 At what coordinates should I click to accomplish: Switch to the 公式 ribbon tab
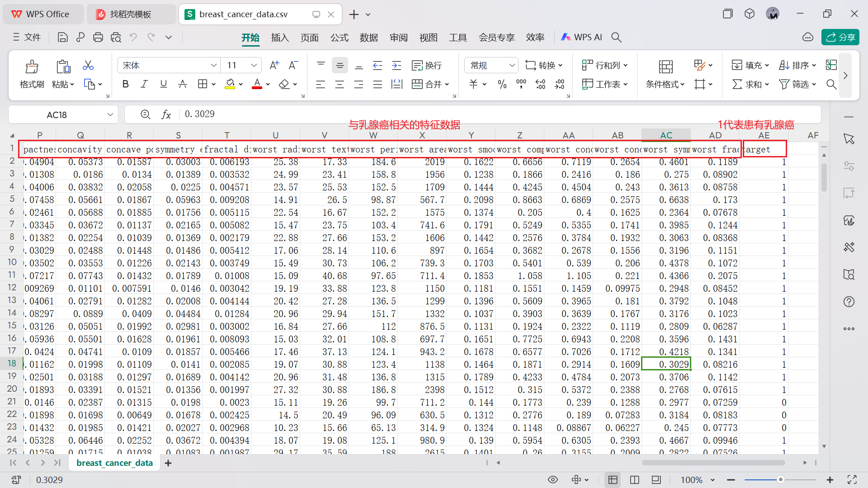339,38
